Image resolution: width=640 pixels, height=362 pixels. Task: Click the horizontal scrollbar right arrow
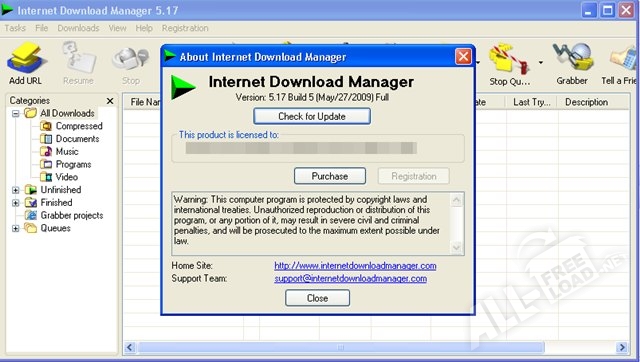click(622, 347)
